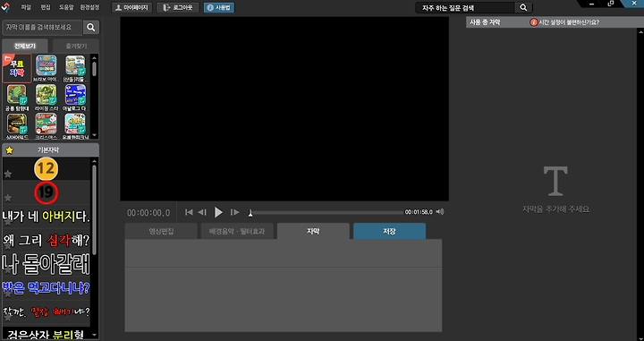Click the total duration 00:01:58.0 text

[x=419, y=212]
